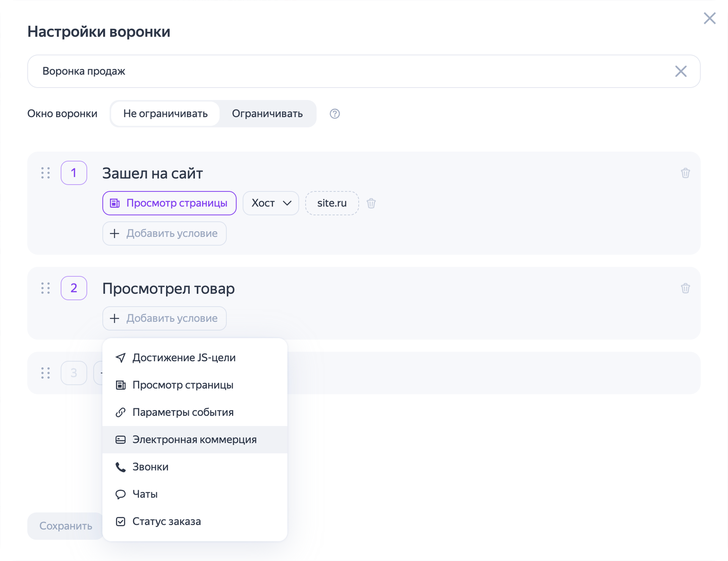Choose 'Параметры события' menu item
The width and height of the screenshot is (728, 561).
(x=195, y=412)
